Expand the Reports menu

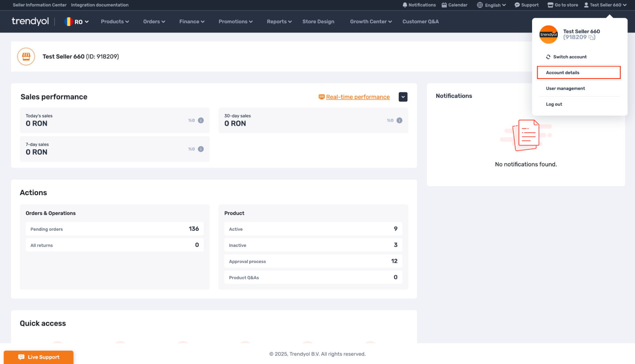pos(279,22)
